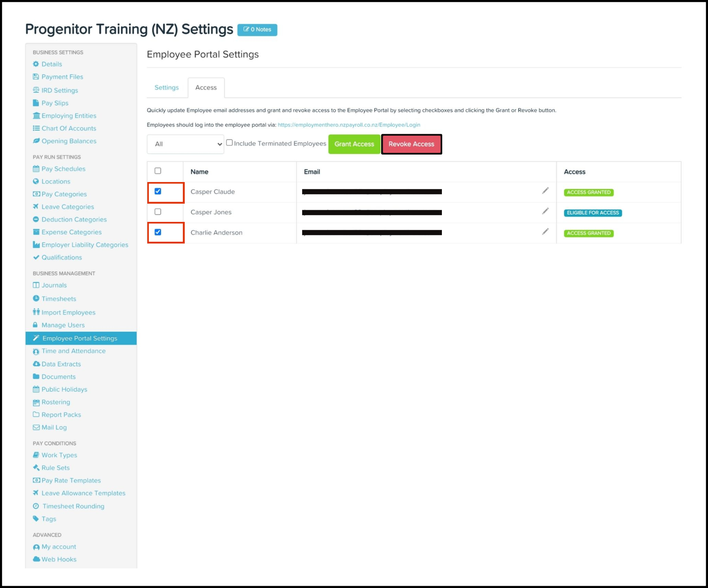Click pencil edit icon for Charlie Anderson

point(545,231)
